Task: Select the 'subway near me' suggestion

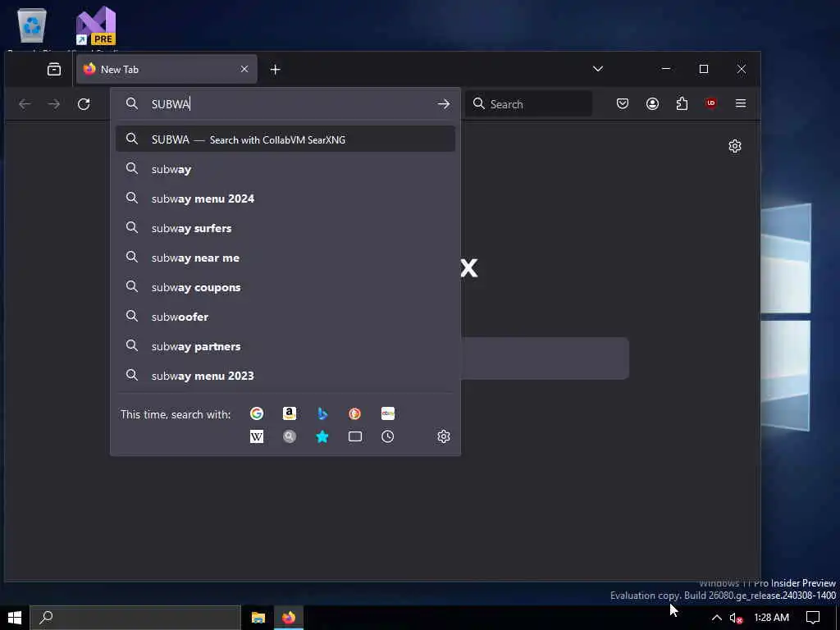Action: [x=285, y=258]
